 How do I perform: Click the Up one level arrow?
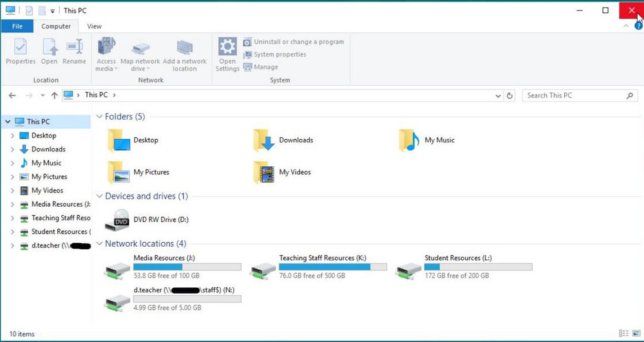(54, 95)
